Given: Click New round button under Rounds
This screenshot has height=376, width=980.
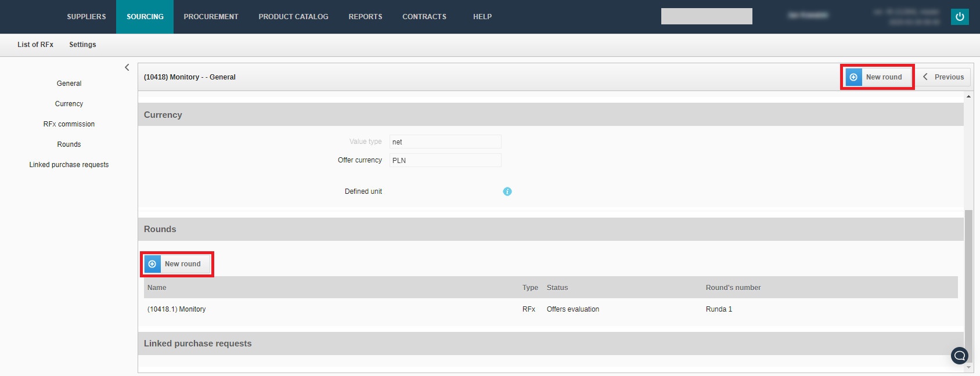Looking at the screenshot, I should 177,264.
